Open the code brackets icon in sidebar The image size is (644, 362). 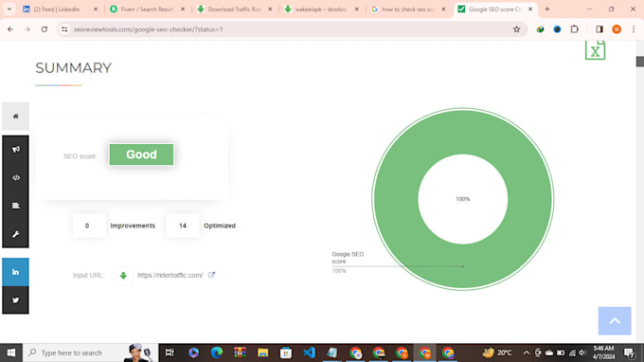(15, 177)
